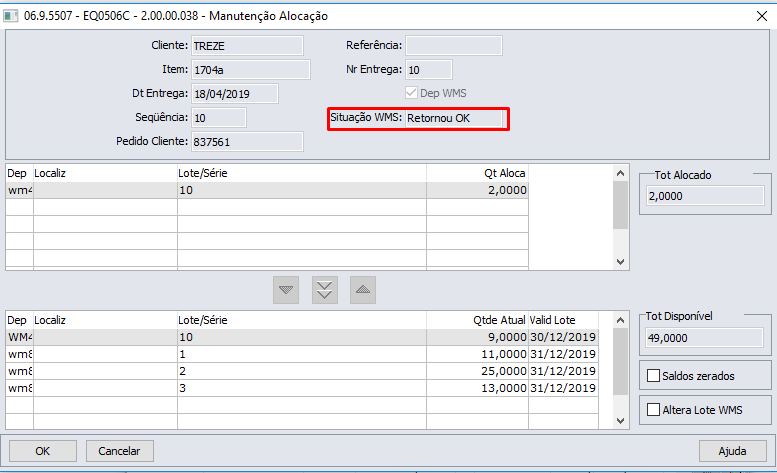Click lot 3 cell in available table
The image size is (777, 473).
coord(302,388)
